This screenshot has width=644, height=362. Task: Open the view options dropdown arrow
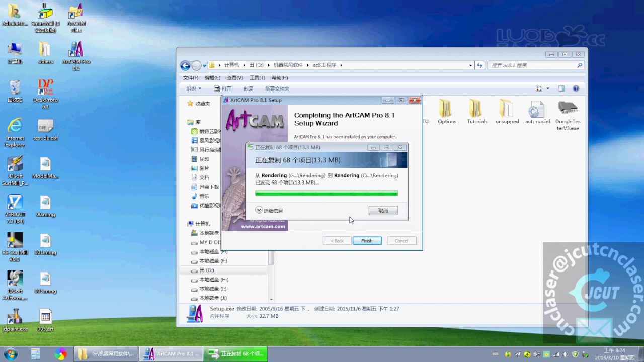click(x=548, y=88)
